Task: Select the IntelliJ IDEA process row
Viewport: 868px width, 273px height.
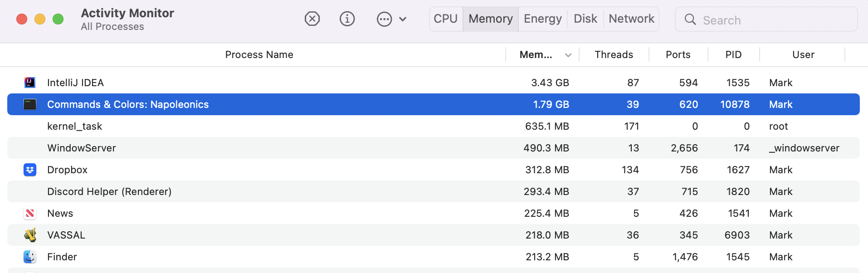Action: click(434, 83)
